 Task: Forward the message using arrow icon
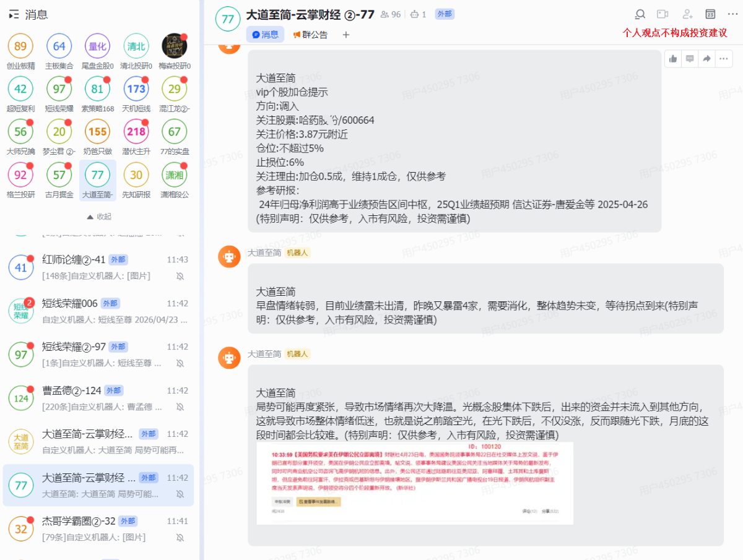[706, 59]
